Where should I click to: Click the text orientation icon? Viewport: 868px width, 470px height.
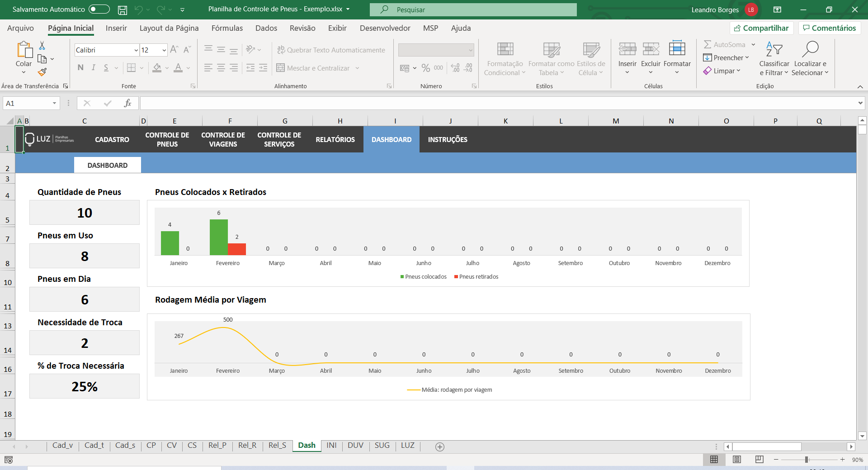point(250,49)
